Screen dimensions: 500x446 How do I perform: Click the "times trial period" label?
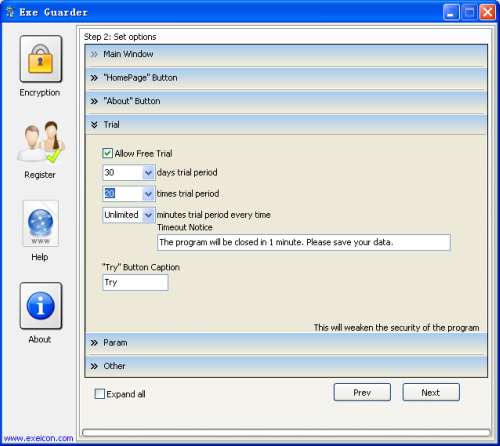tap(188, 194)
